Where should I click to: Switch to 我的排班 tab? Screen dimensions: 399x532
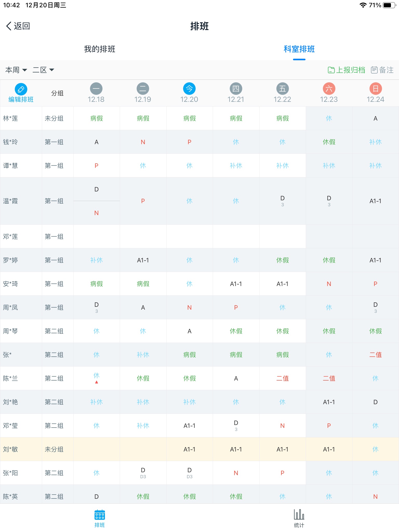(100, 49)
